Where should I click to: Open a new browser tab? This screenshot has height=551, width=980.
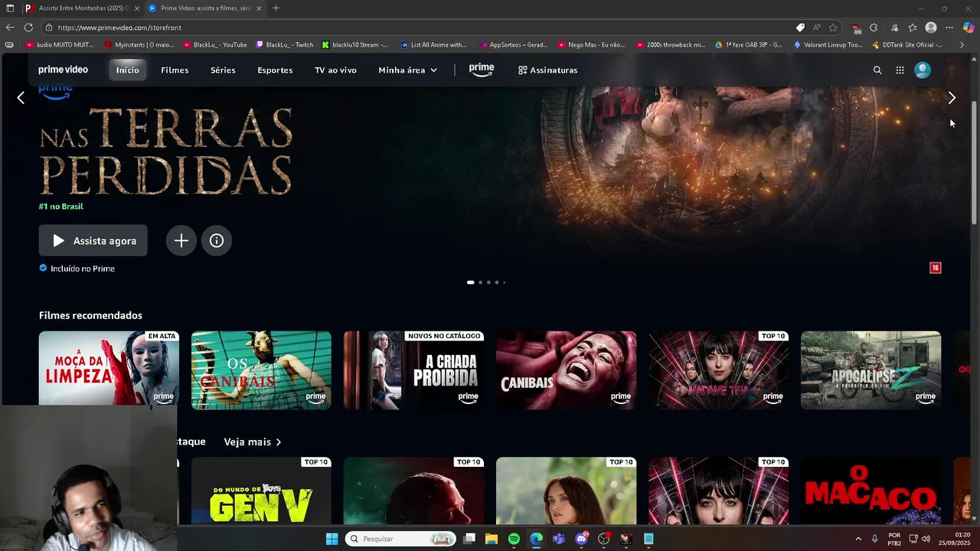pos(276,8)
